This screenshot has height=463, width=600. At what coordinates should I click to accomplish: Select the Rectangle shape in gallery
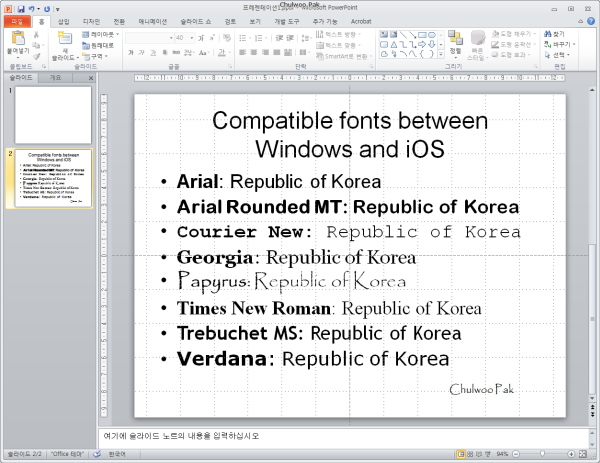[422, 35]
